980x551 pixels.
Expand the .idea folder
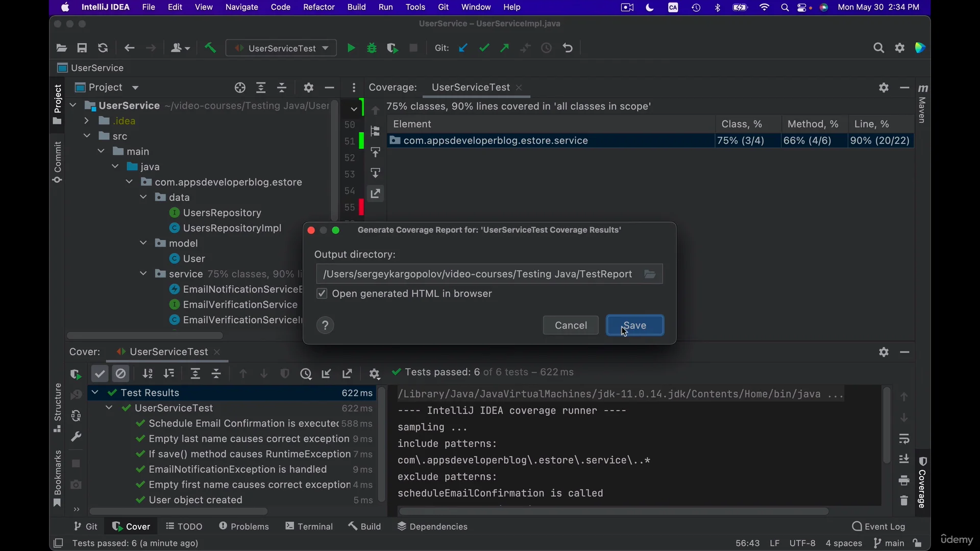[87, 121]
